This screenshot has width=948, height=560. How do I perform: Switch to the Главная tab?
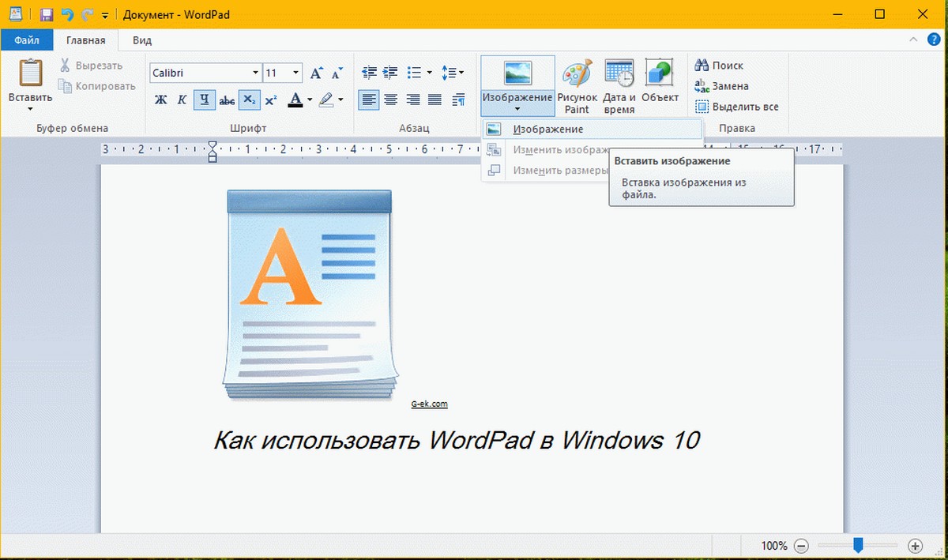point(85,40)
